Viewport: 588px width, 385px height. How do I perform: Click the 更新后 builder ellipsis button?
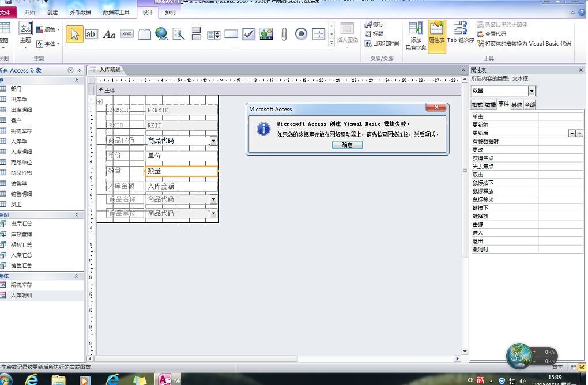pos(579,133)
